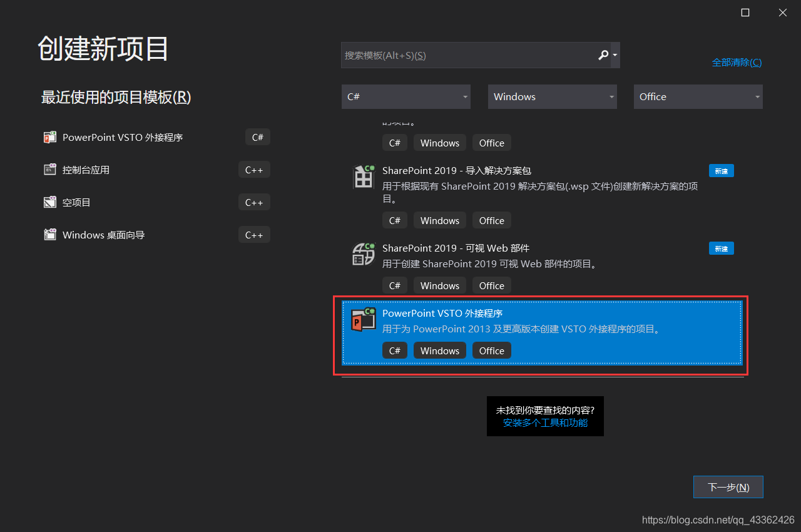Click C++ tag beside 空项目
Image resolution: width=801 pixels, height=532 pixels.
click(x=254, y=202)
